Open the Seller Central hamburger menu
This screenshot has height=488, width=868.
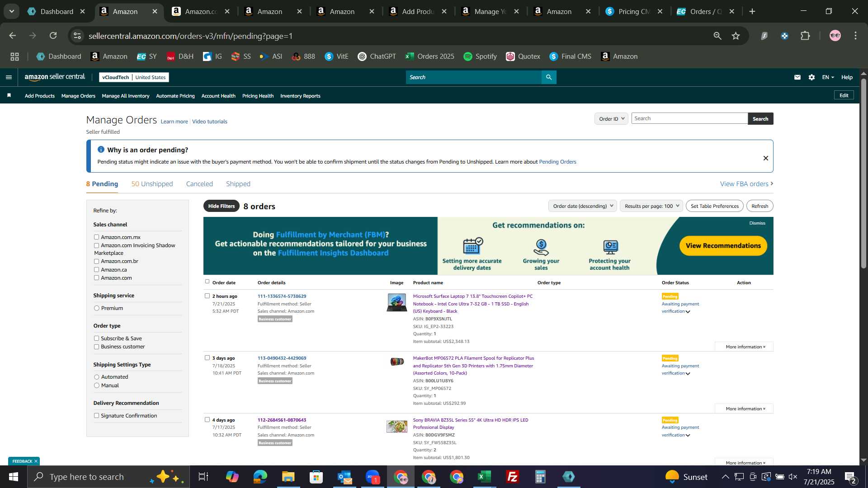click(9, 77)
